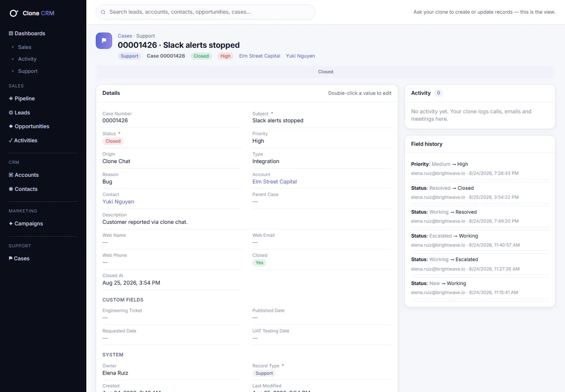Click the UAT Testing Date field value
Viewport: 565px width, 392px height.
[255, 338]
